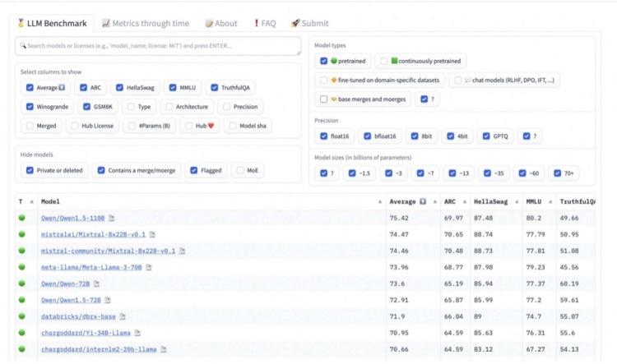
Task: Open the About tab
Action: click(221, 23)
